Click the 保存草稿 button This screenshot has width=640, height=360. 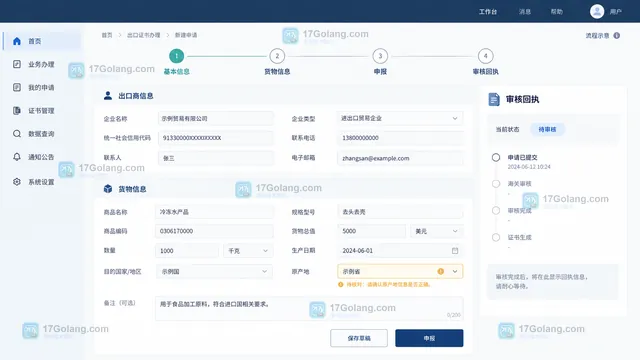359,338
